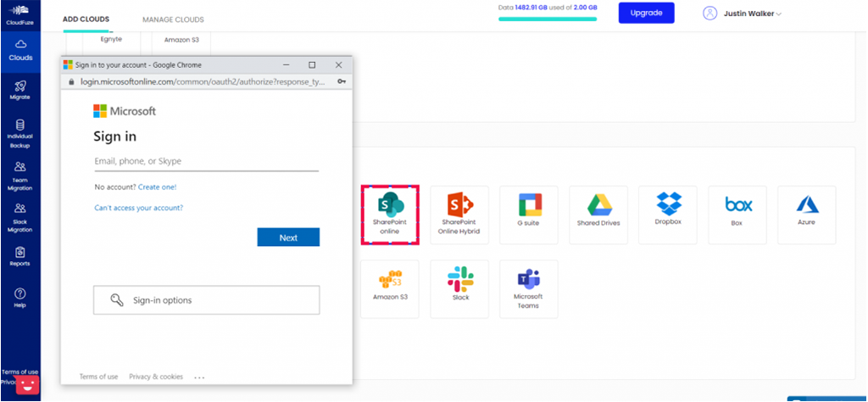Switch to the ADD CLOUDS tab
This screenshot has width=868, height=402.
86,20
